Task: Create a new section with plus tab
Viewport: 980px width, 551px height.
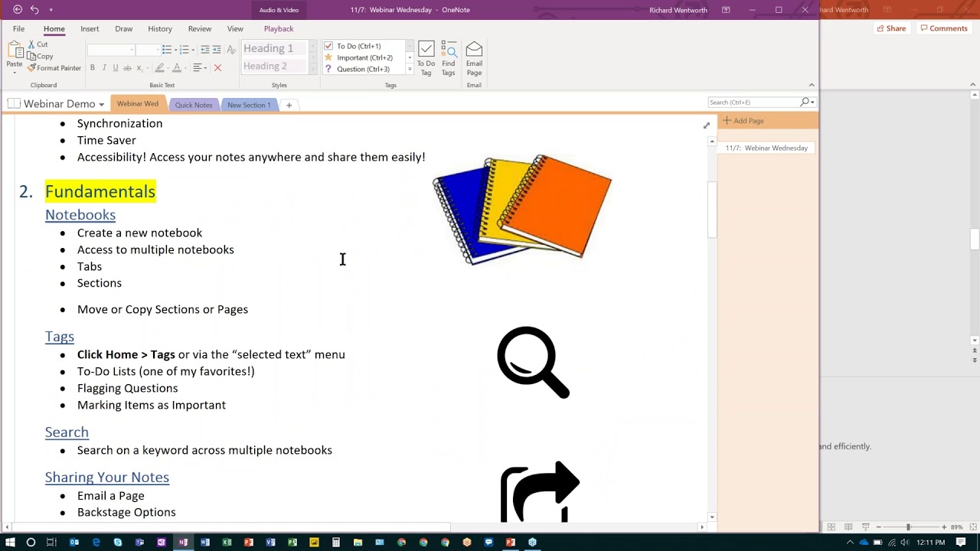Action: pos(289,105)
